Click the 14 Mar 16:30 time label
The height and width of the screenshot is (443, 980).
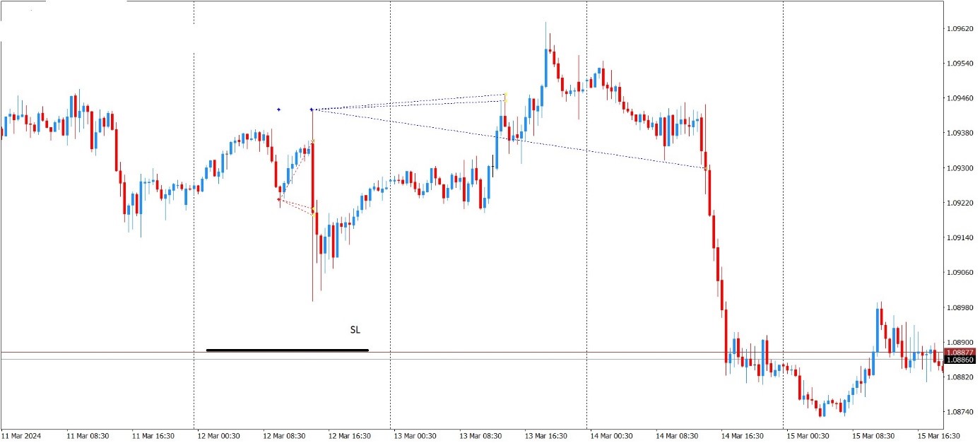coord(743,436)
